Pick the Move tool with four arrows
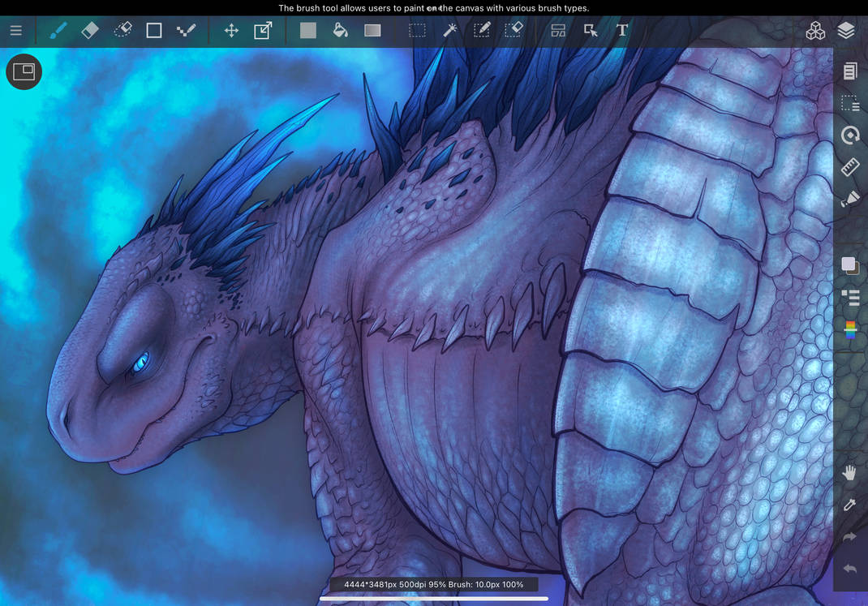Image resolution: width=868 pixels, height=606 pixels. pyautogui.click(x=231, y=31)
